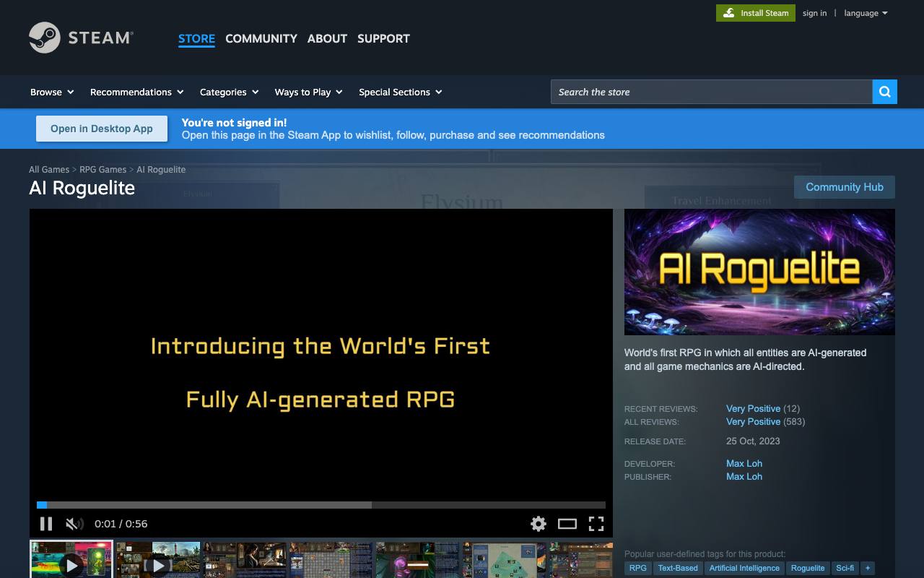Select the fourth media thumbnail
Screen dimensions: 924x578
(331, 559)
